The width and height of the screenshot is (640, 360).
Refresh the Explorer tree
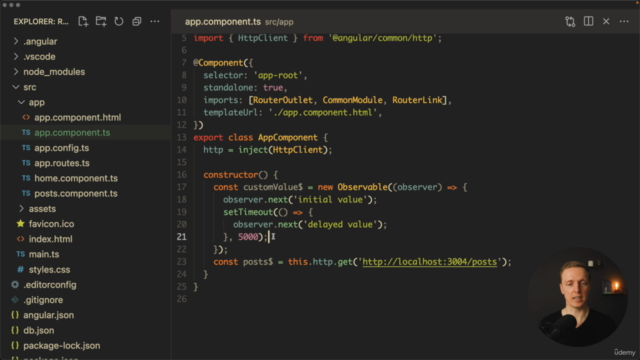(x=119, y=21)
